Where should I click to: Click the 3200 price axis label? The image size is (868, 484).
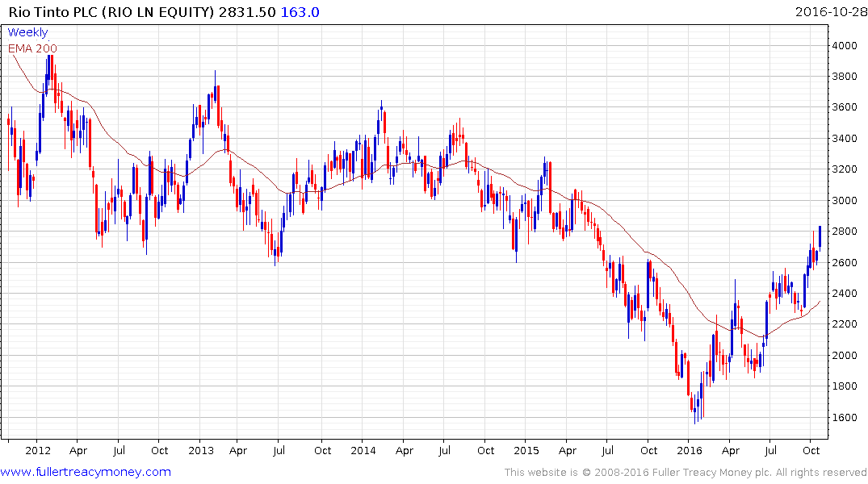845,170
